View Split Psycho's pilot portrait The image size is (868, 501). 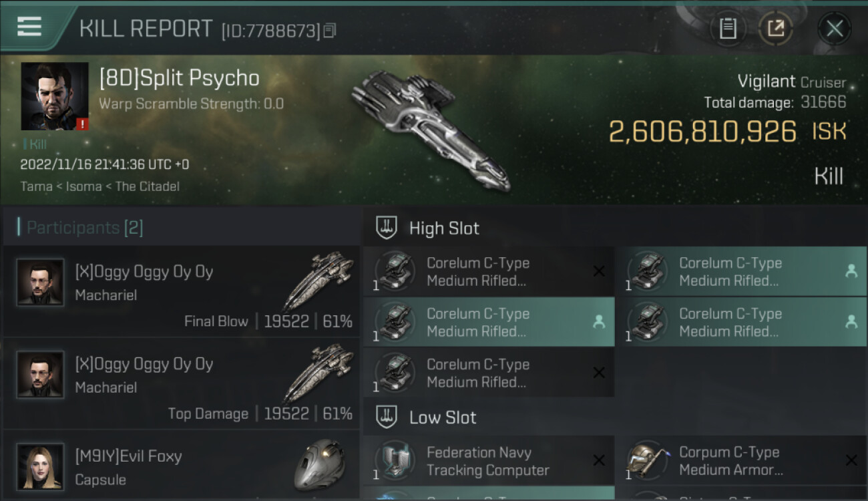click(x=55, y=96)
